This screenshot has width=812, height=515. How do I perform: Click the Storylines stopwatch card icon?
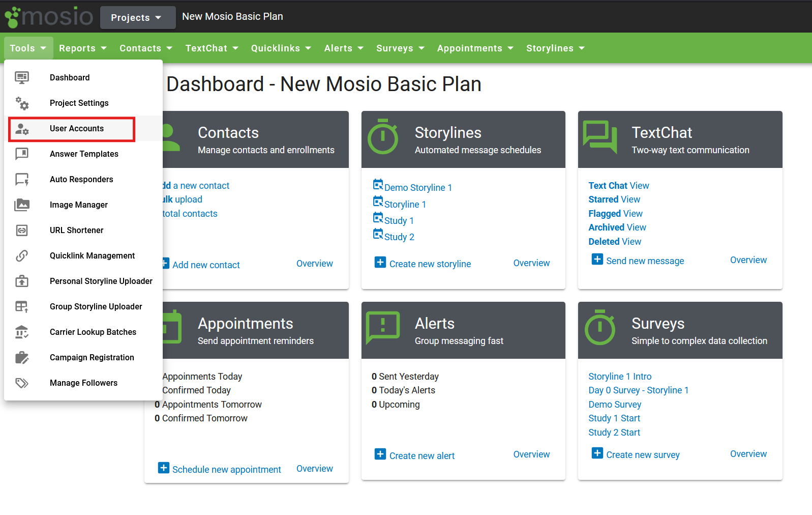click(383, 136)
